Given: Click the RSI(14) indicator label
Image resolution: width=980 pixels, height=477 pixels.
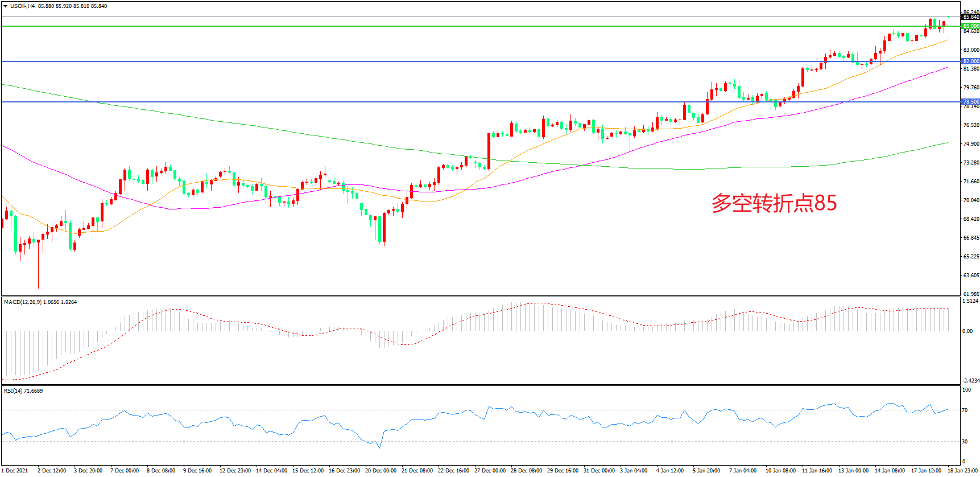Looking at the screenshot, I should pyautogui.click(x=14, y=391).
